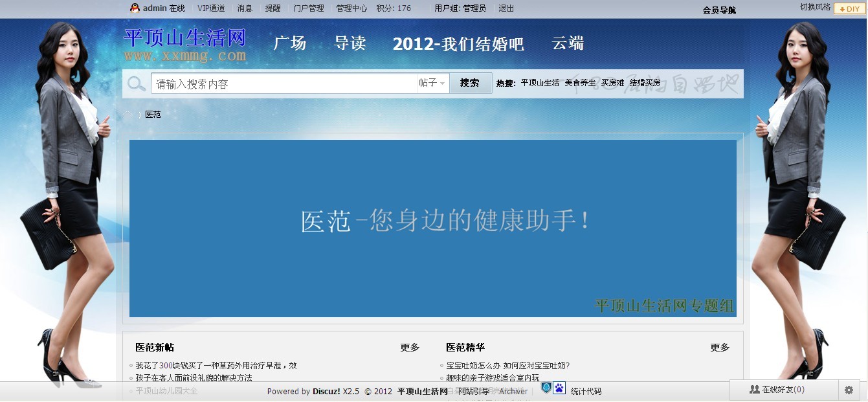Click the 医范 health assistant banner image
Viewport: 868px width, 402px height.
click(432, 229)
